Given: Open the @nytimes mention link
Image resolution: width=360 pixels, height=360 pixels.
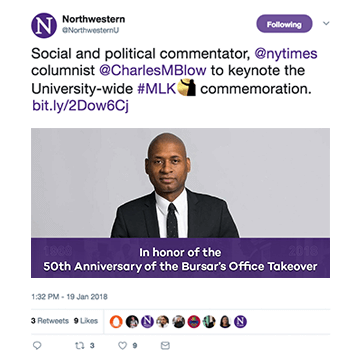Looking at the screenshot, I should click(286, 54).
